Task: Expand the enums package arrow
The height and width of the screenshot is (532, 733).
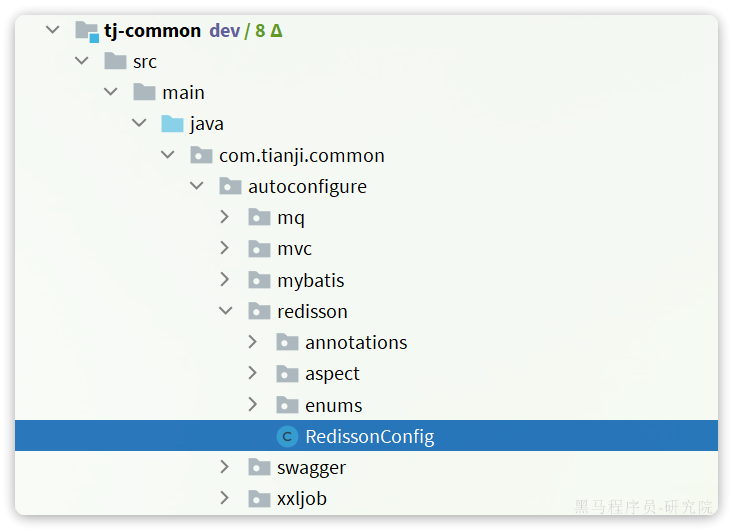Action: 253,404
